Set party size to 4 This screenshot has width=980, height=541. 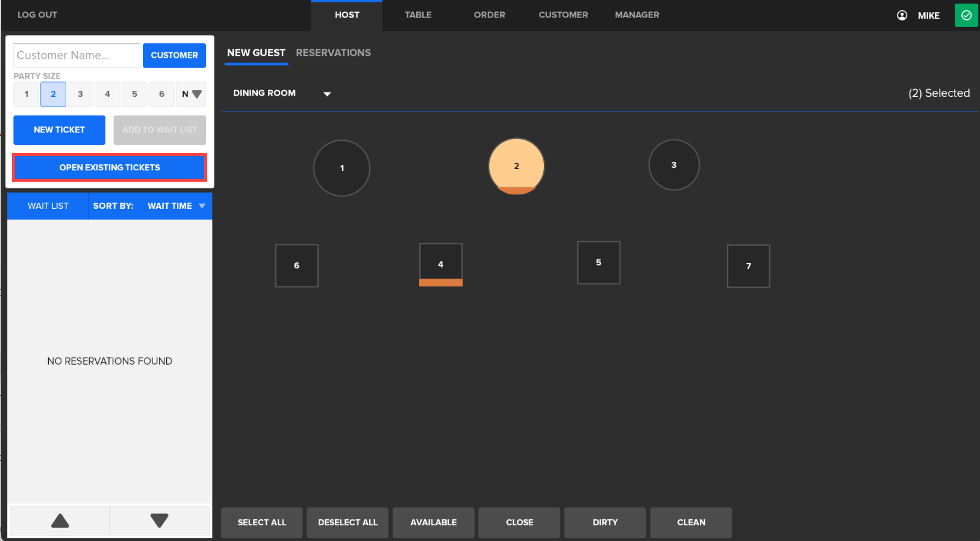pyautogui.click(x=107, y=94)
